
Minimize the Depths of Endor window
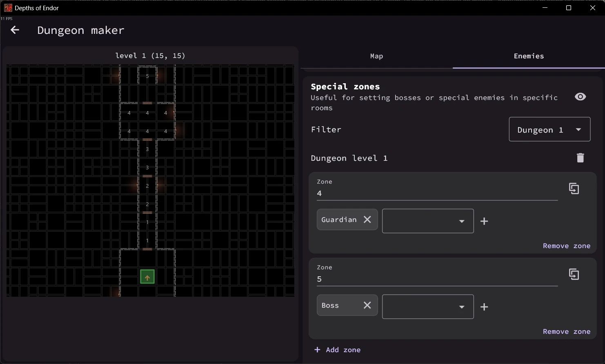[x=545, y=8]
